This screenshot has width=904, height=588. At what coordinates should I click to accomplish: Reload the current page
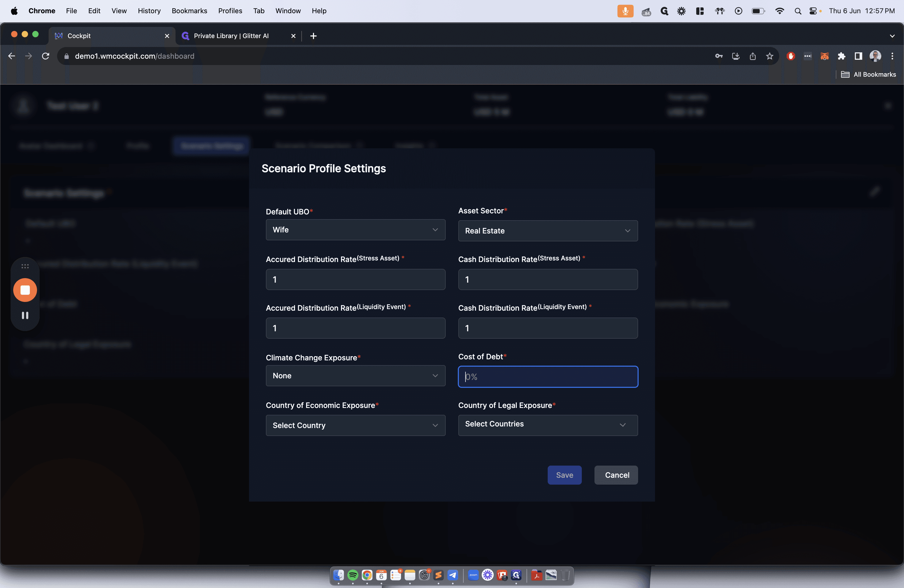coord(45,56)
